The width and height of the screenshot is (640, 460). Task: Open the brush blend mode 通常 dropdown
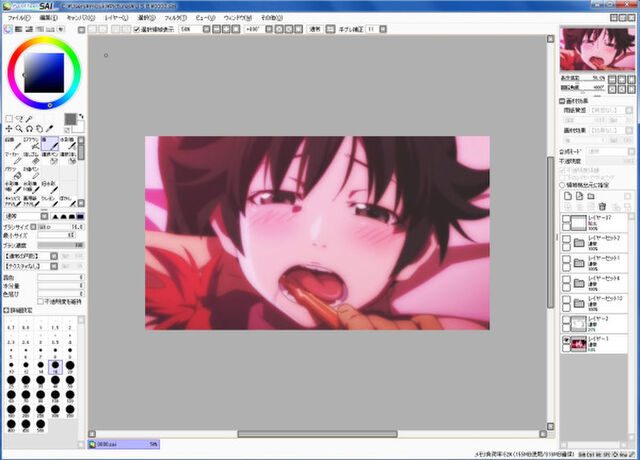26,216
